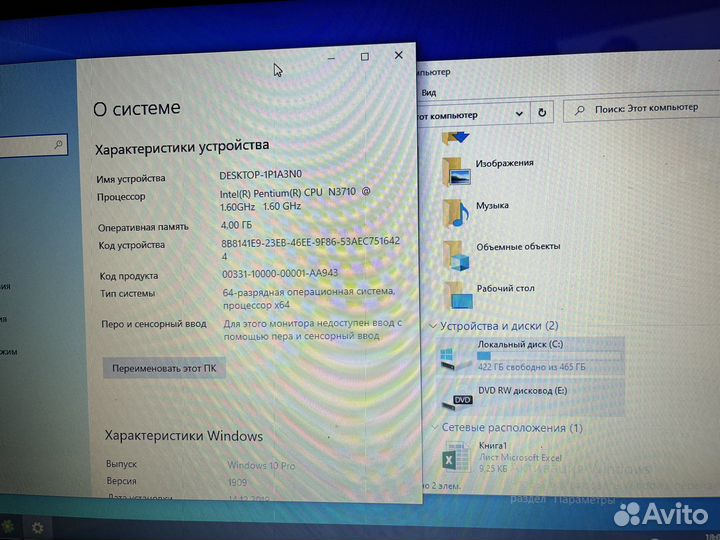The width and height of the screenshot is (720, 540).
Task: Open the Рабочий стол folder icon
Action: pos(458,296)
